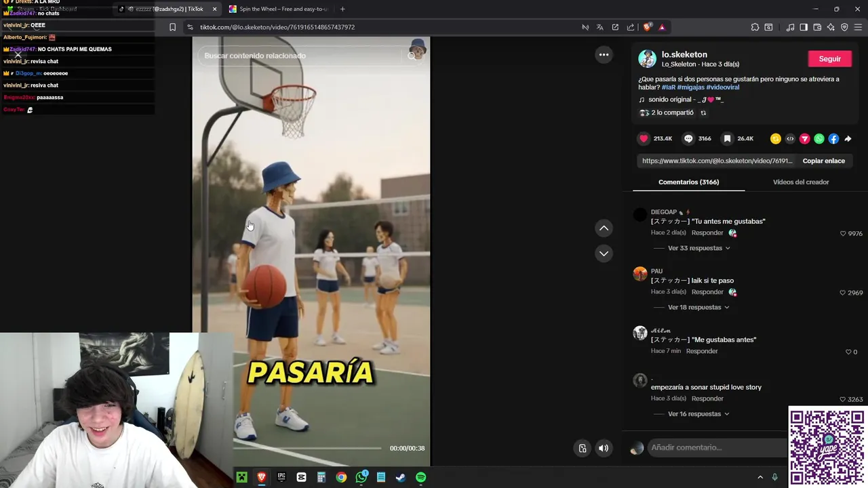Open Spotify from the taskbar

point(421,477)
